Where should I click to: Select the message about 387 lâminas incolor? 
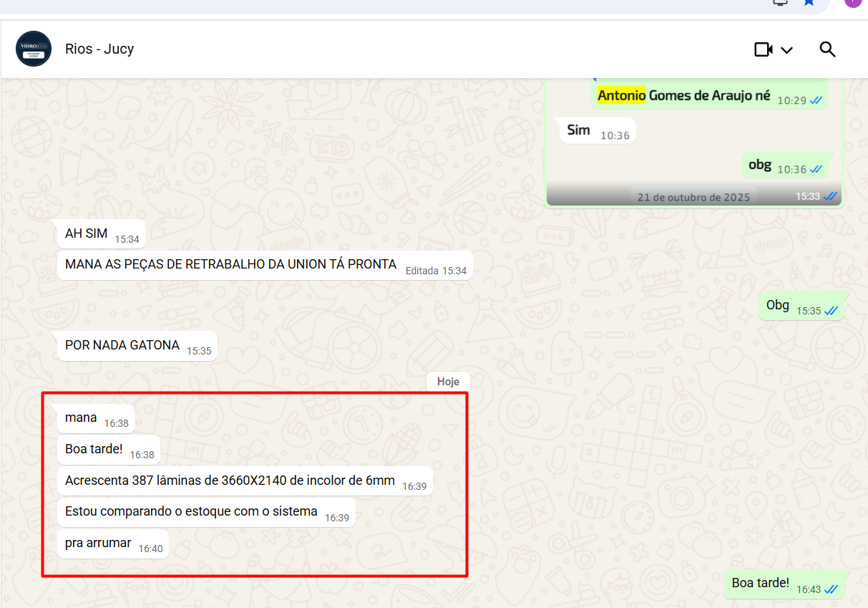[230, 481]
